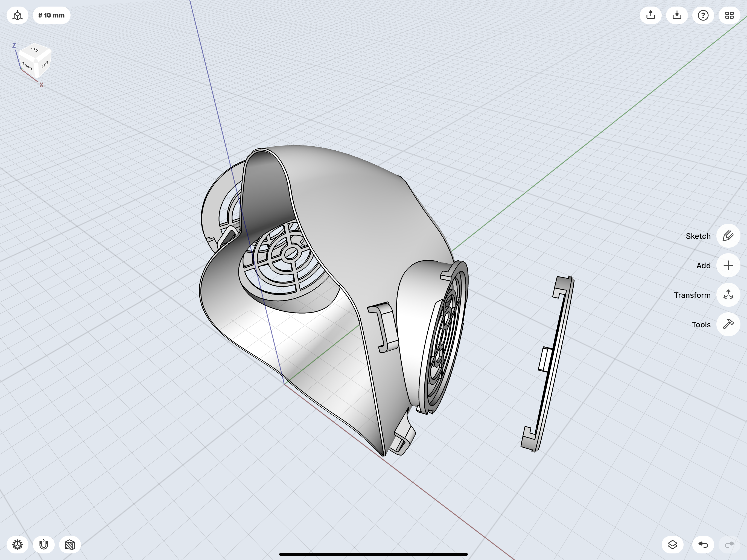Tap the Export share icon
Image resolution: width=747 pixels, height=560 pixels.
[x=650, y=16]
